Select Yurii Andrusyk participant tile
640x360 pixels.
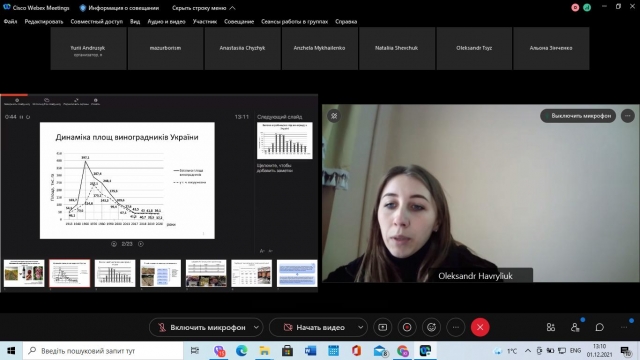coord(88,49)
